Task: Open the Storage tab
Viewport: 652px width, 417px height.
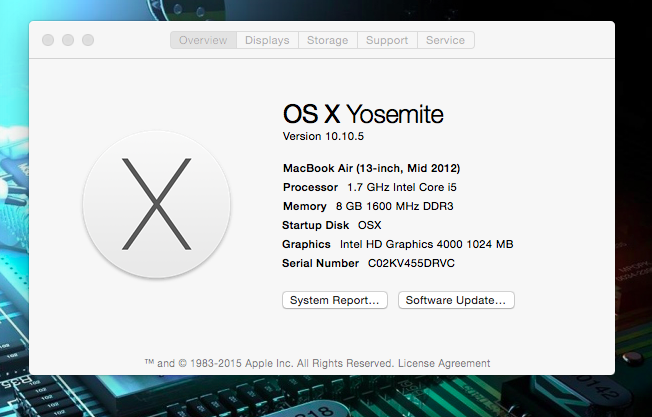Action: (327, 40)
